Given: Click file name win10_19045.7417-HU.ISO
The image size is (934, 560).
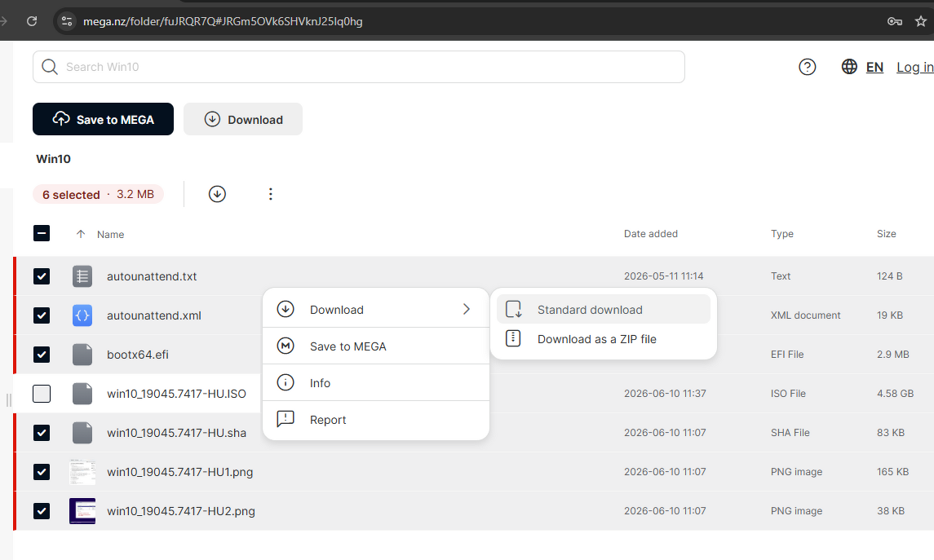Looking at the screenshot, I should pyautogui.click(x=176, y=394).
